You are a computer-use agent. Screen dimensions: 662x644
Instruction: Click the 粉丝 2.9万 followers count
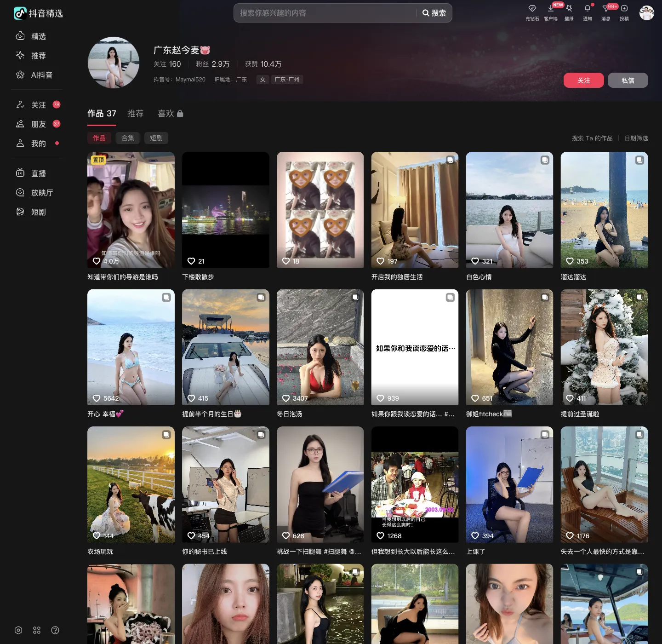click(213, 64)
